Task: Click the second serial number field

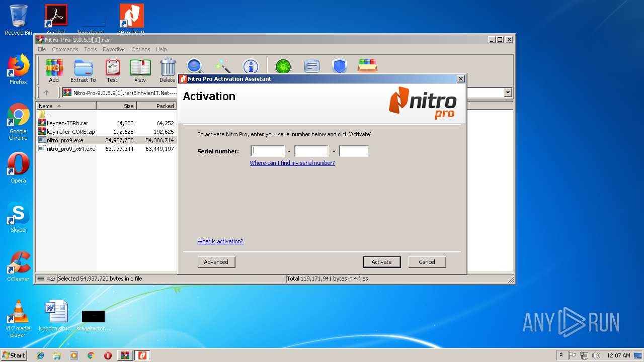Action: tap(311, 151)
